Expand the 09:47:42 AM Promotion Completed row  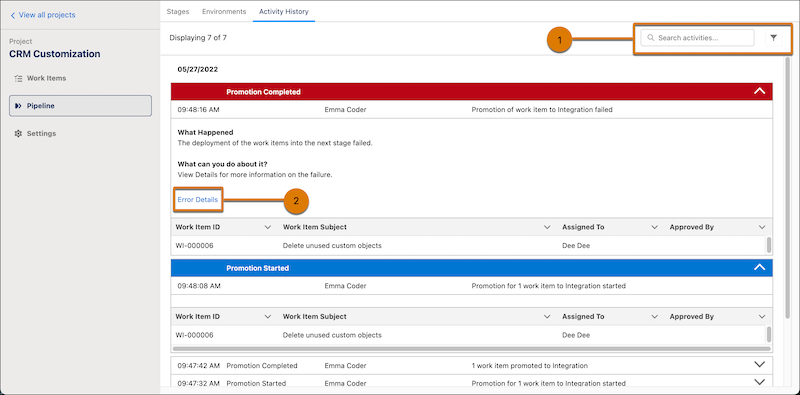click(x=759, y=365)
